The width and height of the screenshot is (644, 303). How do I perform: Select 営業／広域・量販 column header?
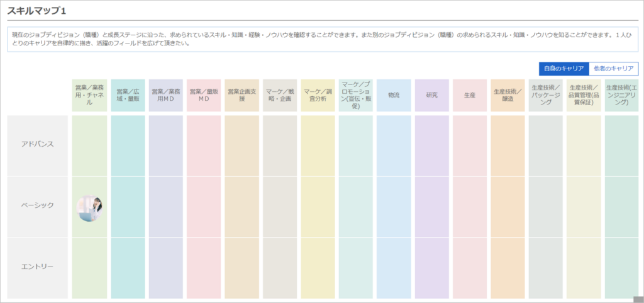click(x=128, y=95)
